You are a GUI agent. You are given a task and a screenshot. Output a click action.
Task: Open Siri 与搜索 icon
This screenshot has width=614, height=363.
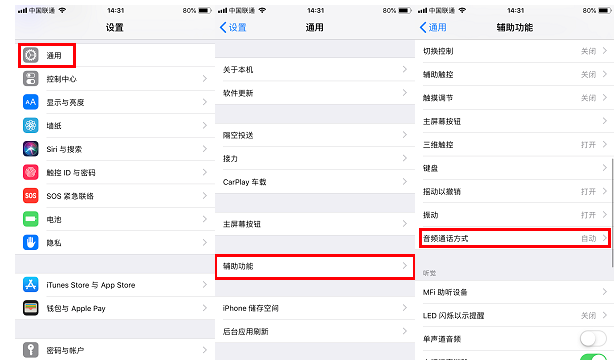tap(31, 149)
